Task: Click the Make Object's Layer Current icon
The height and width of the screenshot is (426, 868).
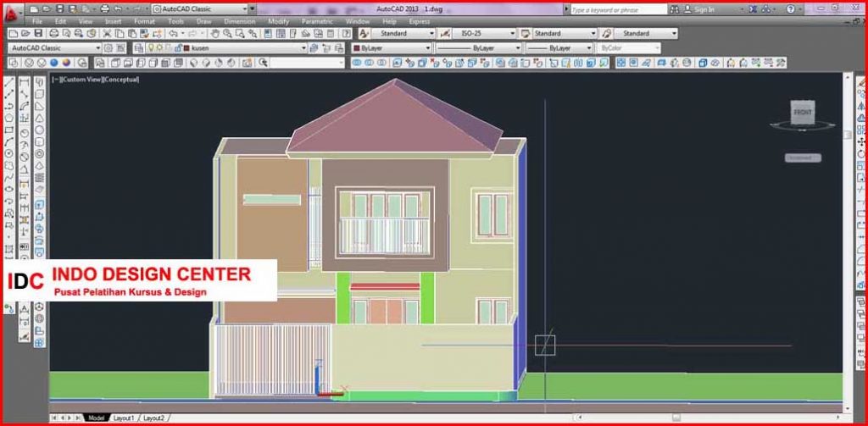Action: click(x=314, y=48)
